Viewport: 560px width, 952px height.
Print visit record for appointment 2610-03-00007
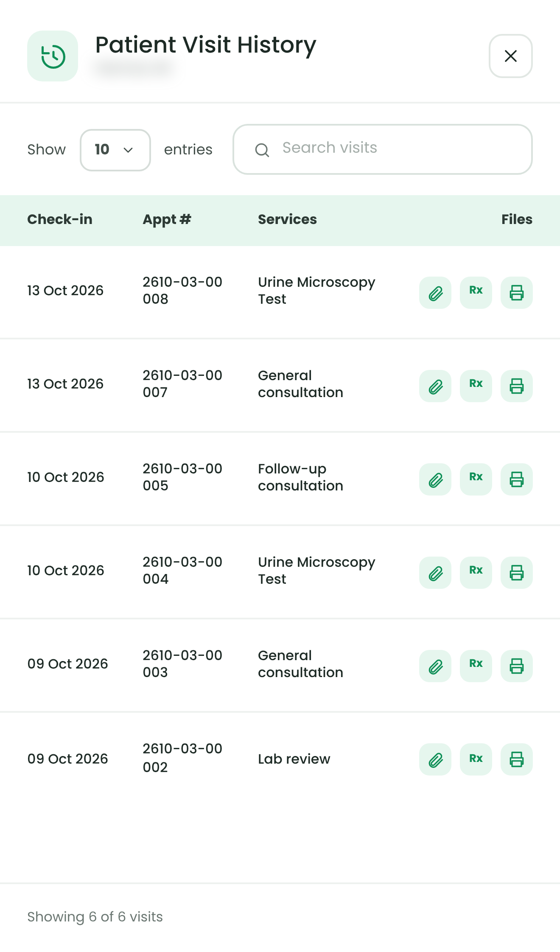(517, 386)
